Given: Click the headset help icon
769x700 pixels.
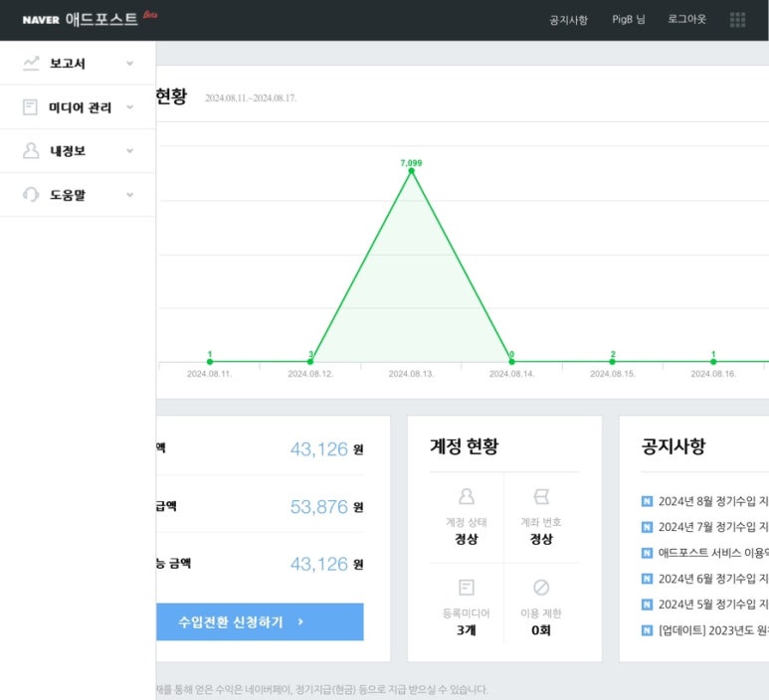Looking at the screenshot, I should click(31, 195).
